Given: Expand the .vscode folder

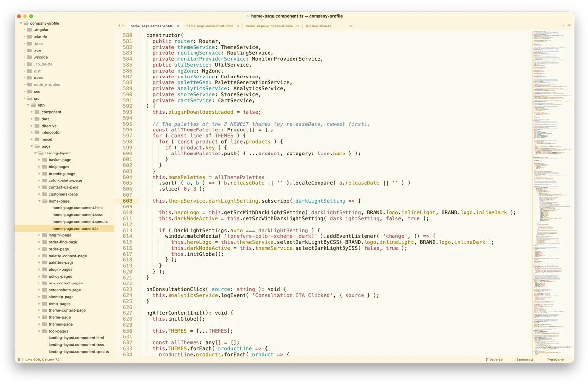Looking at the screenshot, I should pyautogui.click(x=24, y=57).
